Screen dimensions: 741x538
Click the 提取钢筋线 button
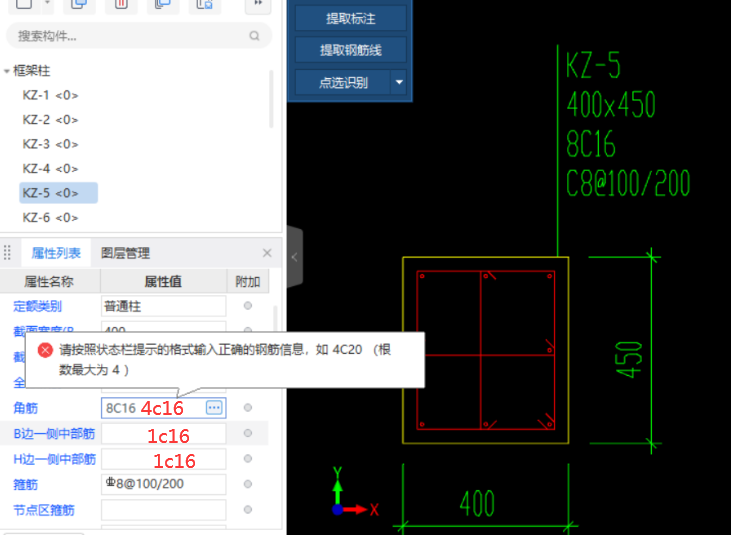pos(351,50)
